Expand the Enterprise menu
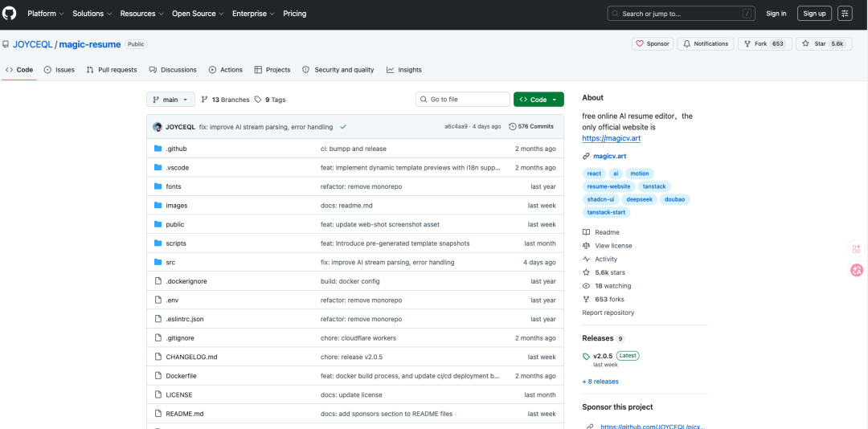868x429 pixels. pyautogui.click(x=253, y=14)
